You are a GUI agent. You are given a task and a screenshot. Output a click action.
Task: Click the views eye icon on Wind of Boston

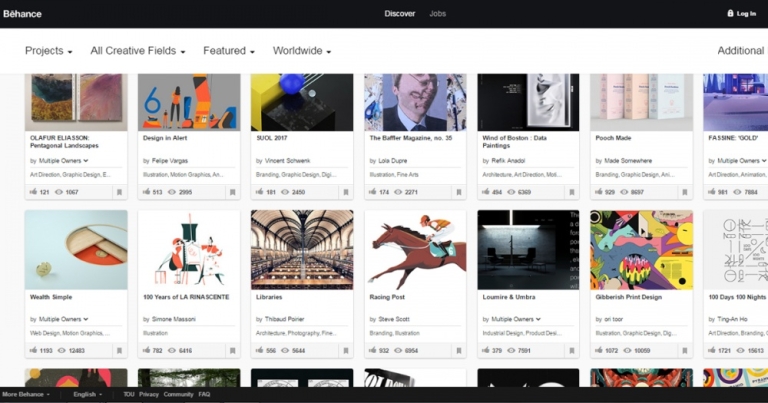511,192
